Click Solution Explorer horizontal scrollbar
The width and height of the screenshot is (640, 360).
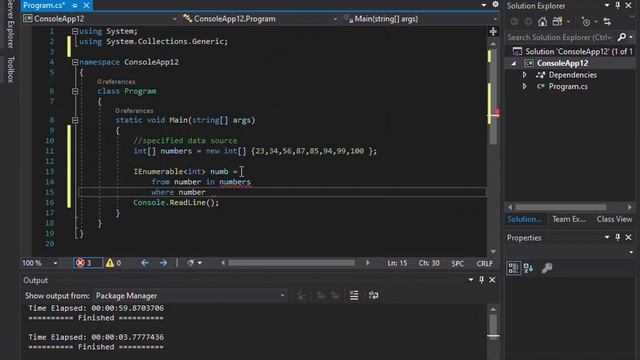pos(560,207)
